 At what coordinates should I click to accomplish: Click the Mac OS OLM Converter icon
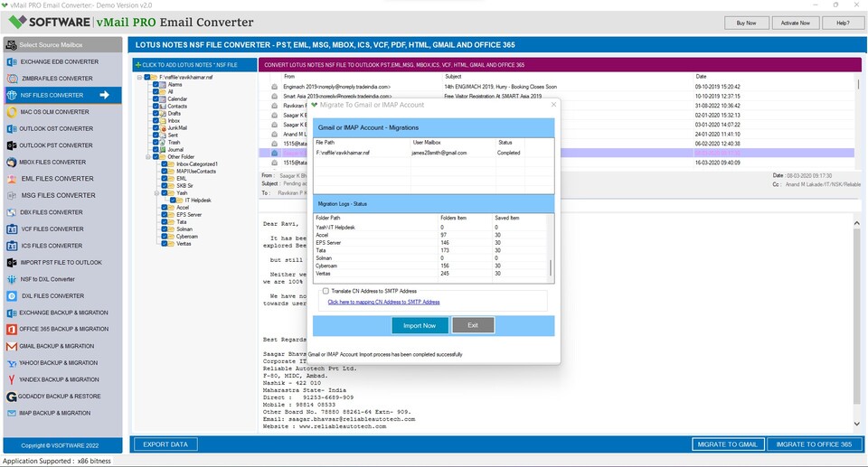coord(12,112)
